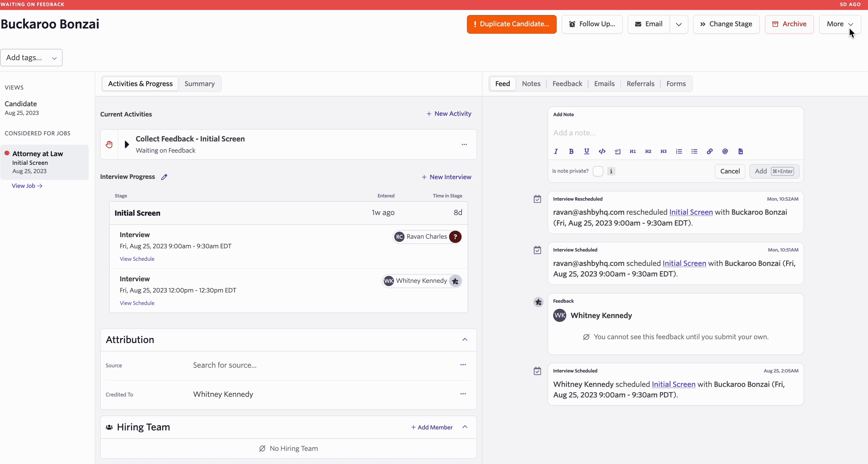Open options menu for Collect Feedback activity
Viewport: 868px width, 464px height.
point(464,144)
